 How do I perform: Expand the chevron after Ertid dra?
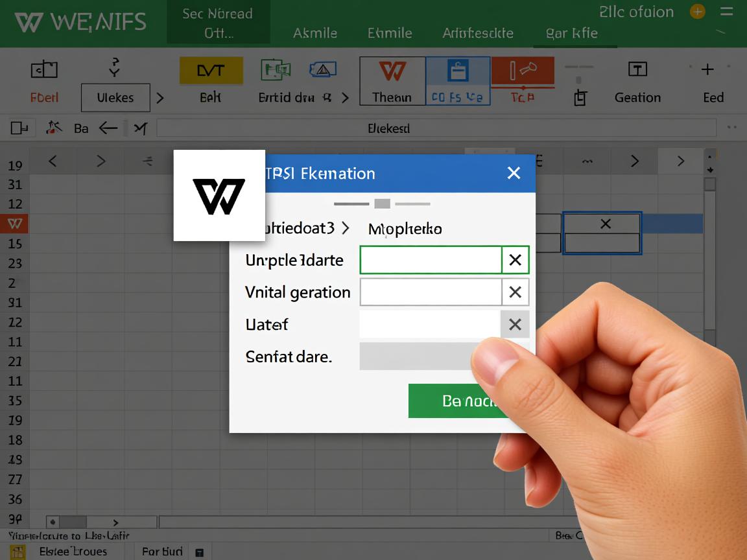tap(345, 98)
